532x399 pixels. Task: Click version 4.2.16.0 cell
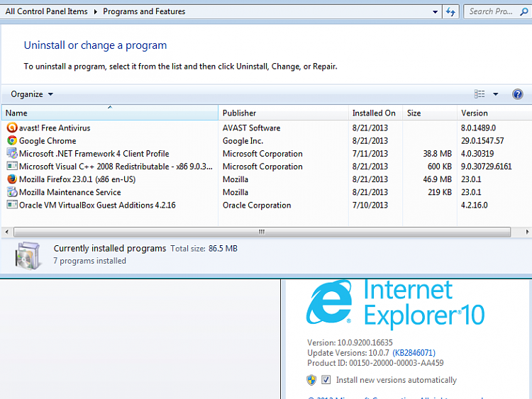point(474,205)
